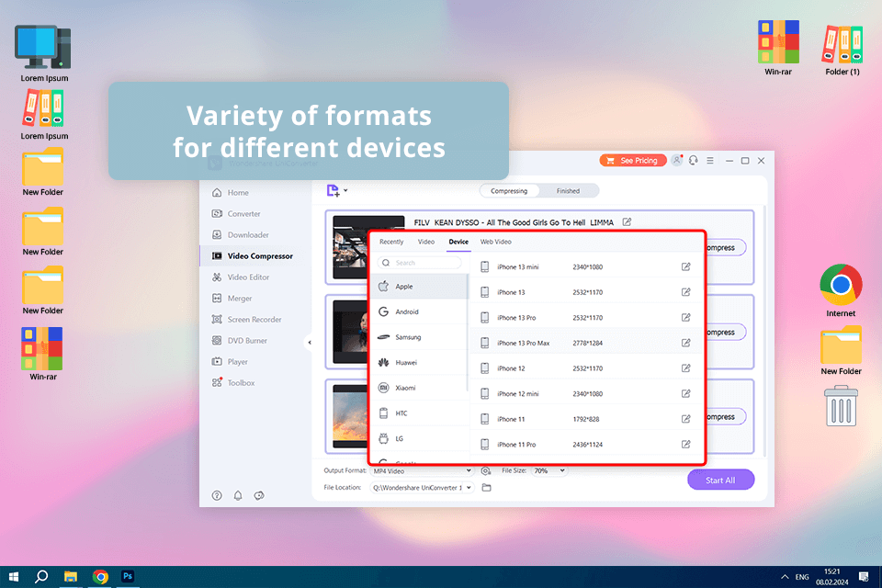Select the iPhone 12 2532*1170 preset
This screenshot has width=882, height=588.
pos(586,368)
